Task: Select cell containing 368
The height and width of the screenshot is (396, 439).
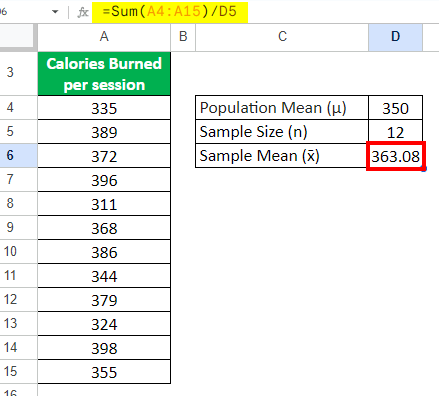Action: tap(104, 228)
